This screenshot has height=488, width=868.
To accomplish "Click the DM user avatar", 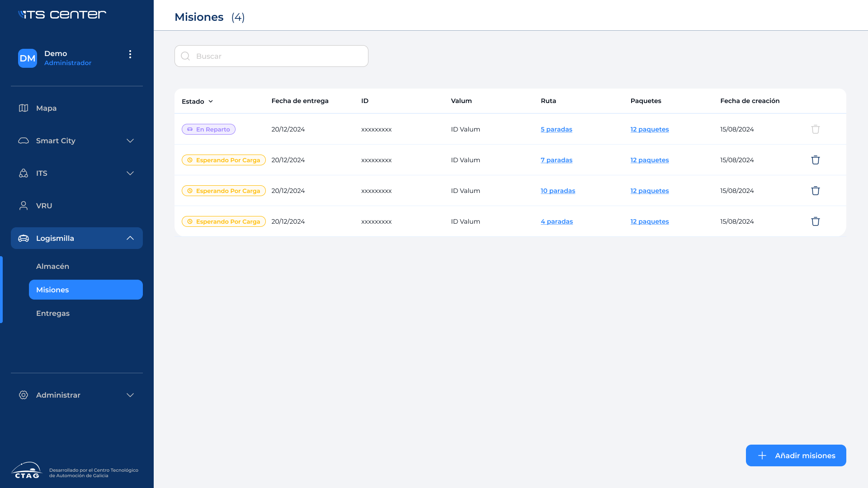I will click(x=28, y=58).
